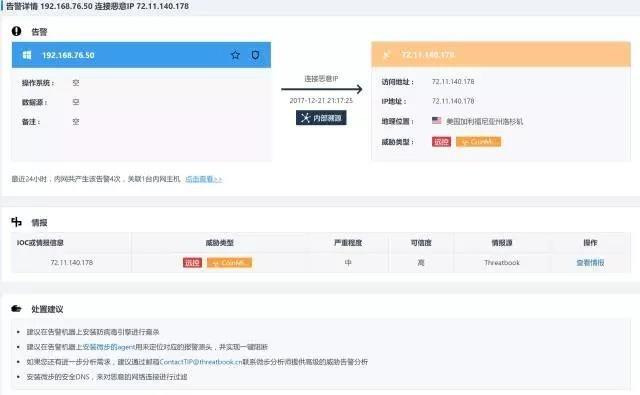Click the icon in the orange 72.11.140.178 header

(x=387, y=54)
